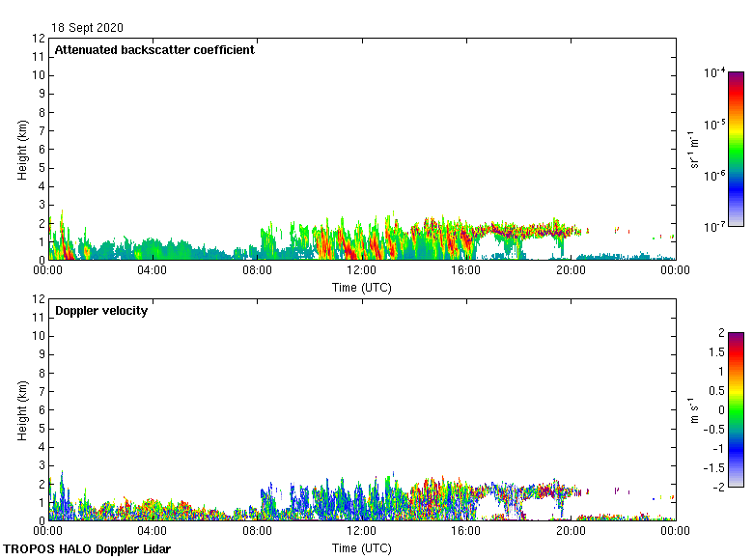This screenshot has width=753, height=560.
Task: Click the 16:00 tick label on the Doppler plot
Action: (x=466, y=531)
